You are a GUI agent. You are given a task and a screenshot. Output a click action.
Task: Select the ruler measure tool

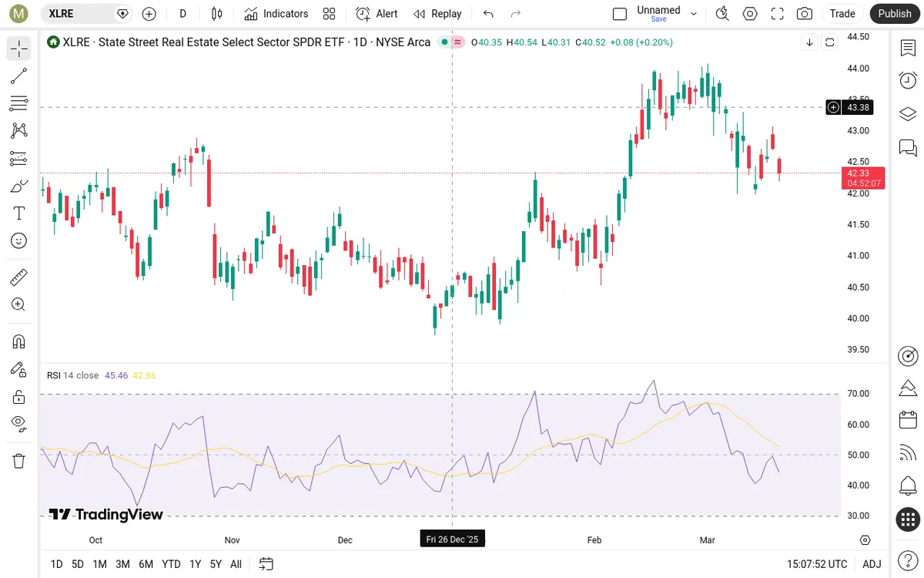[x=19, y=277]
